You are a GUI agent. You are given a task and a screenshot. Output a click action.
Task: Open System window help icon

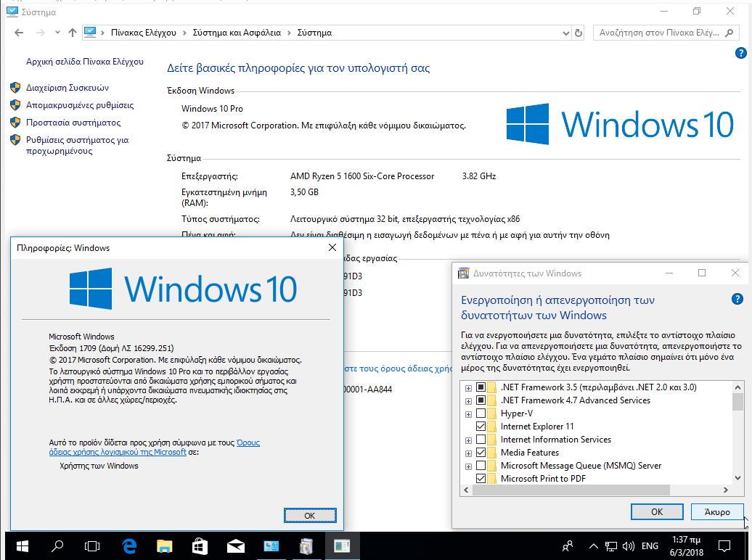tap(740, 53)
